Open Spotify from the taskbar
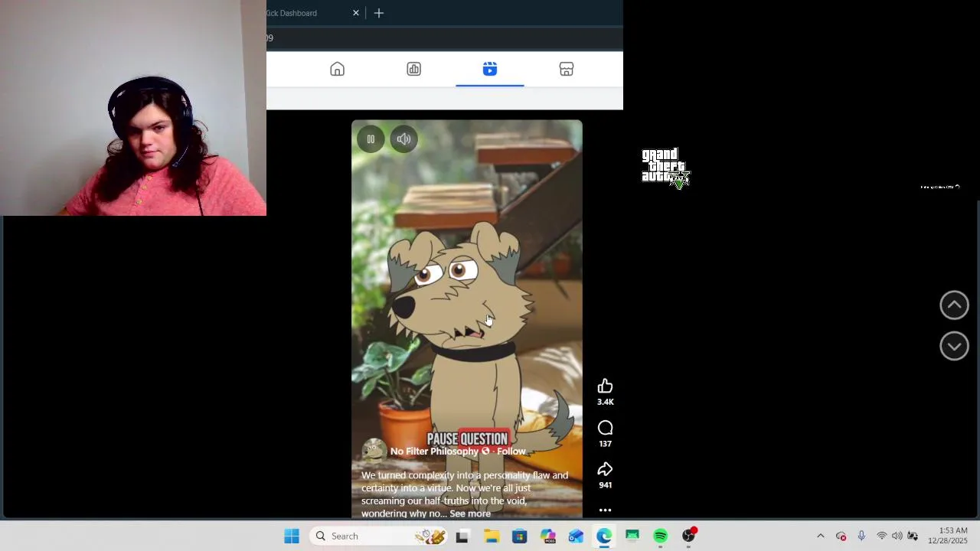This screenshot has width=980, height=551. click(660, 536)
